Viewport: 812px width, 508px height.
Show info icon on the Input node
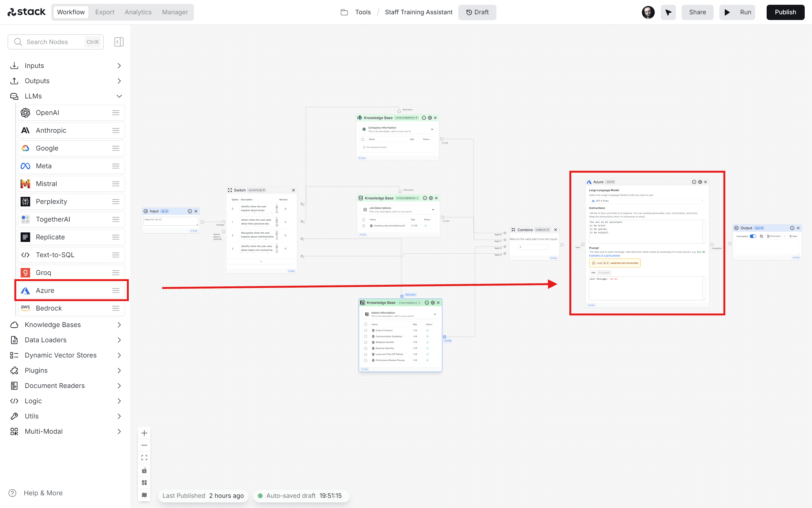[190, 211]
